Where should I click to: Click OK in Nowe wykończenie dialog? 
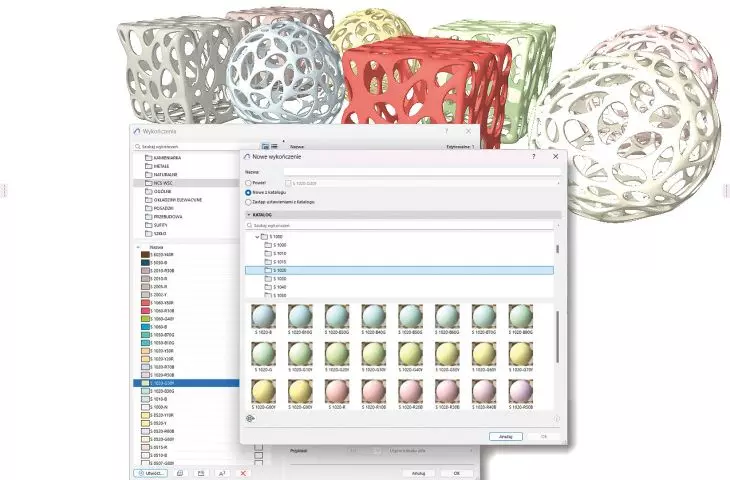coord(544,436)
